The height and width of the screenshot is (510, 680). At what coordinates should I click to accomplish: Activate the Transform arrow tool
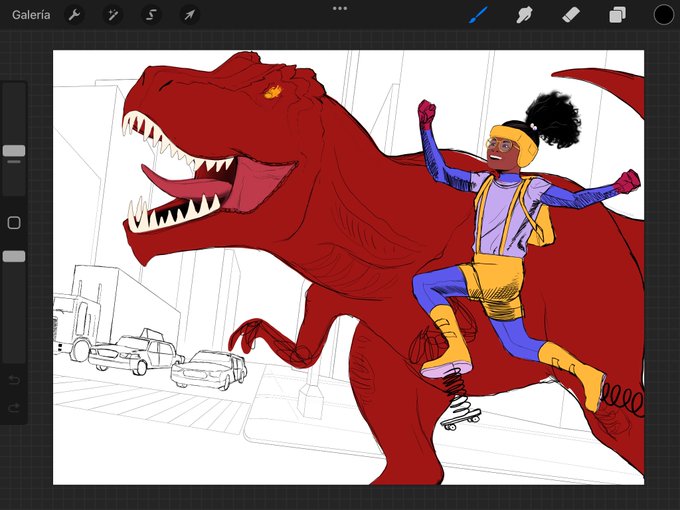(189, 15)
